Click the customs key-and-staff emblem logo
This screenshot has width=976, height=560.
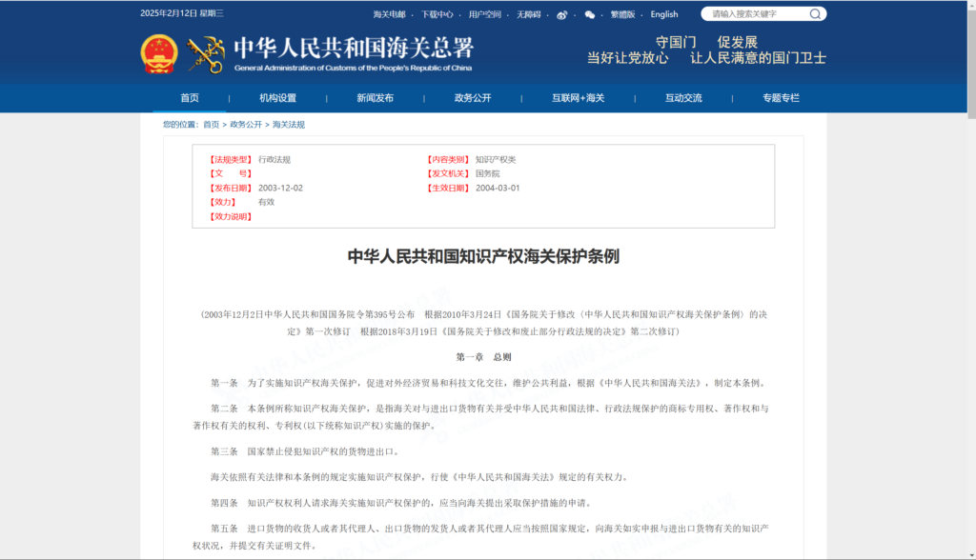point(206,54)
